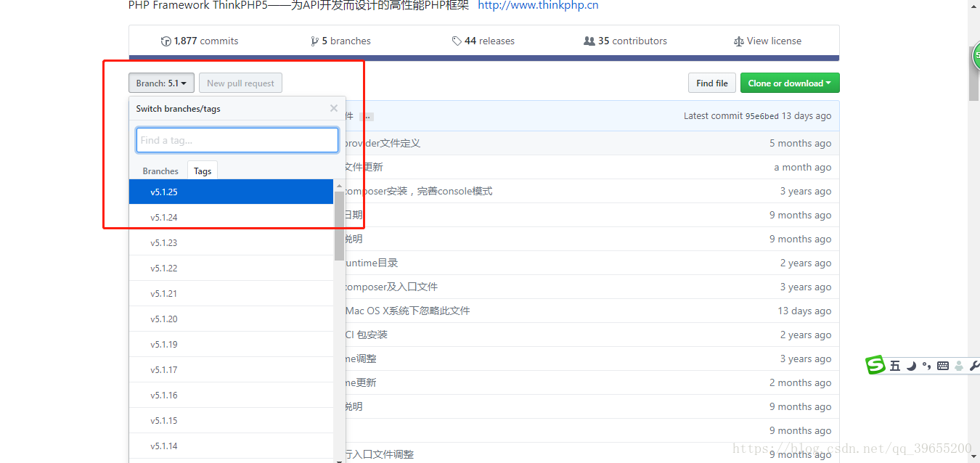980x463 pixels.
Task: Click the contributors people icon
Action: point(589,41)
